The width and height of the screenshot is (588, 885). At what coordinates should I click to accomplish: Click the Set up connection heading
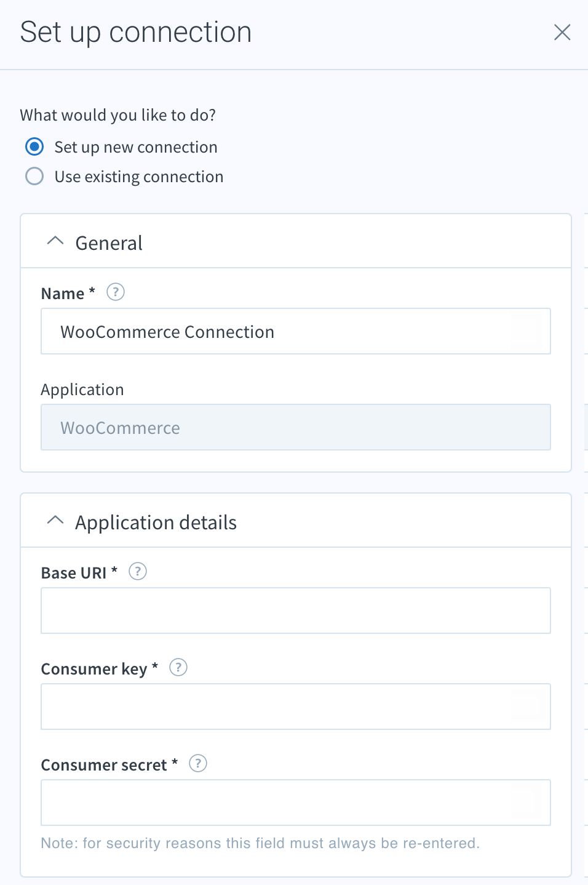click(x=136, y=32)
